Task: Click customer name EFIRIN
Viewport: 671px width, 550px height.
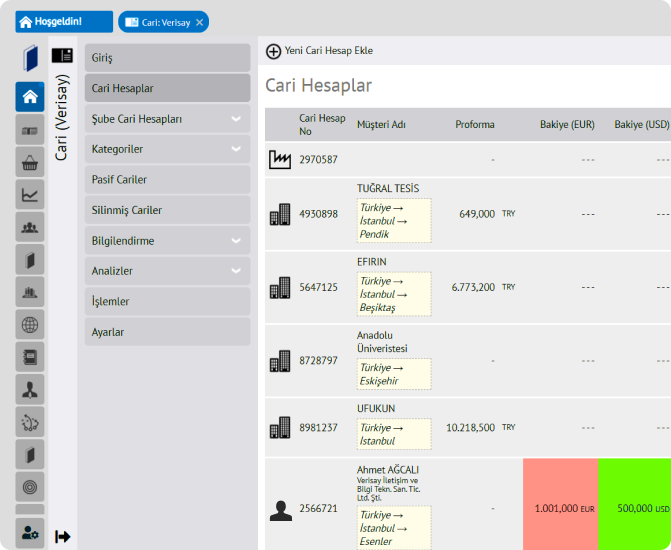Action: 371,262
